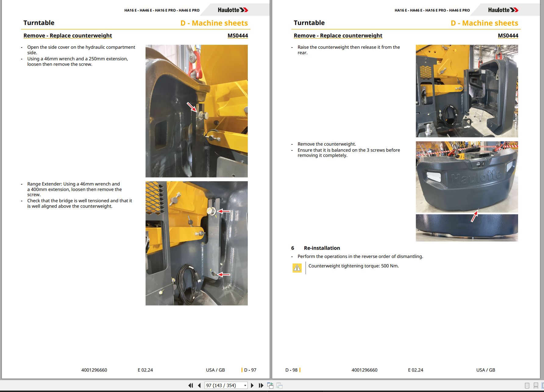Viewport: 544px width, 392px height.
Task: Click 'E 02.24' in the right page footer
Action: (x=416, y=370)
